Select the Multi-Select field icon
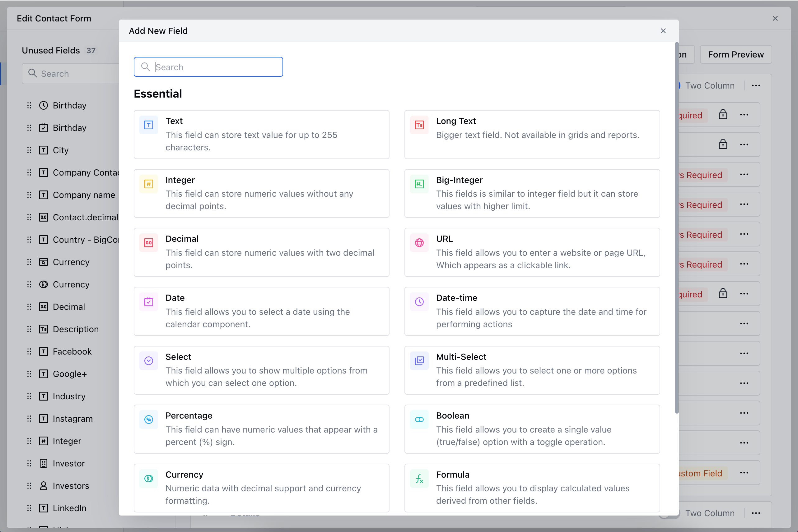This screenshot has height=532, width=798. click(419, 360)
